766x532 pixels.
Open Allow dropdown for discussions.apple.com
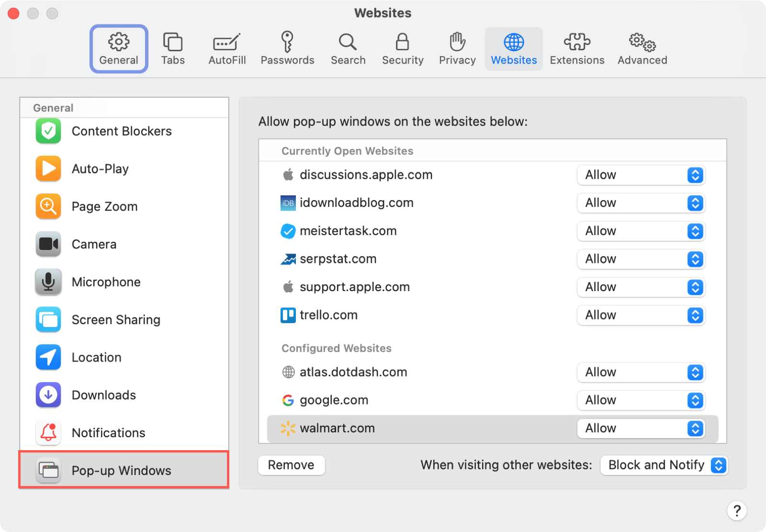641,175
